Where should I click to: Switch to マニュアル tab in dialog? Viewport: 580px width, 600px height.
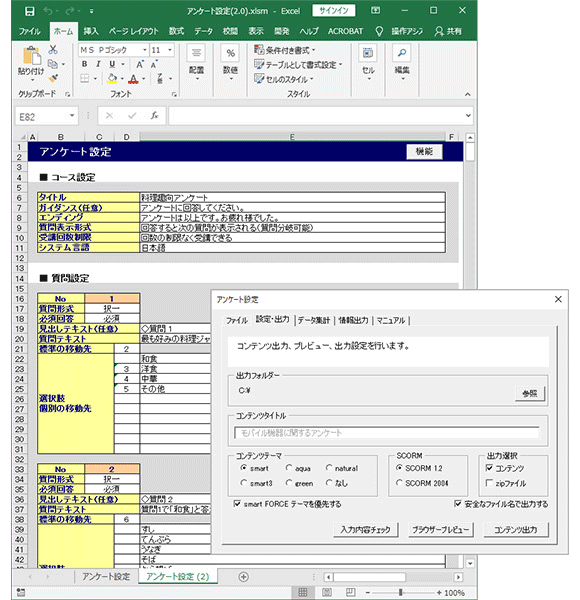(x=391, y=320)
